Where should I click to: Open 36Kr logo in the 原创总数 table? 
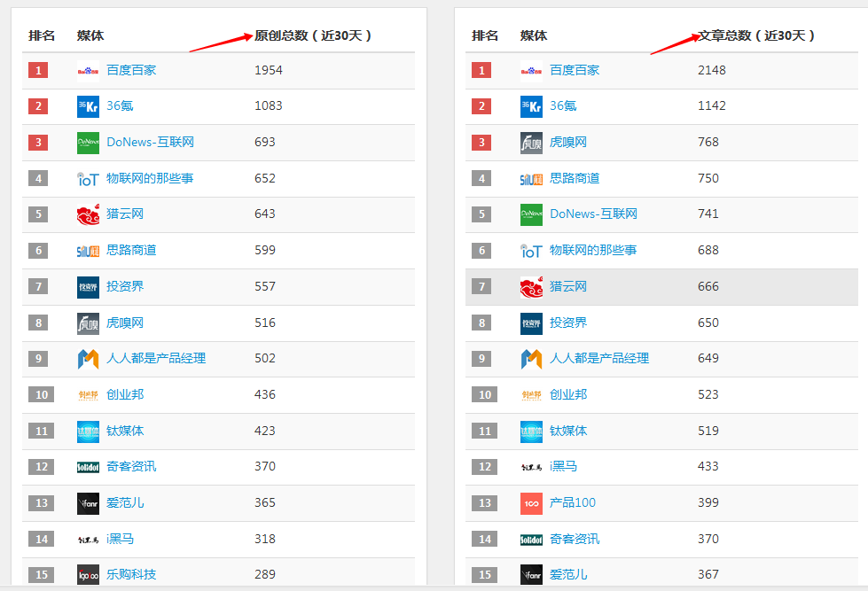pos(88,107)
